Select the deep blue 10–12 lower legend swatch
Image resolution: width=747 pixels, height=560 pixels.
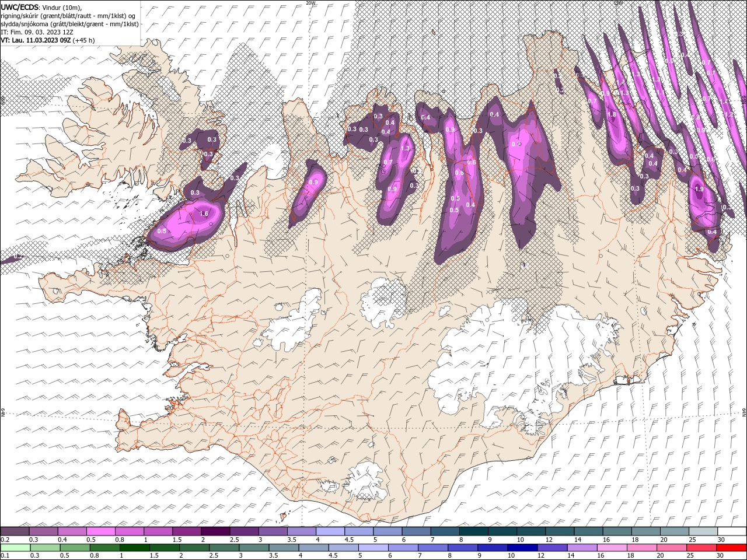pyautogui.click(x=522, y=548)
